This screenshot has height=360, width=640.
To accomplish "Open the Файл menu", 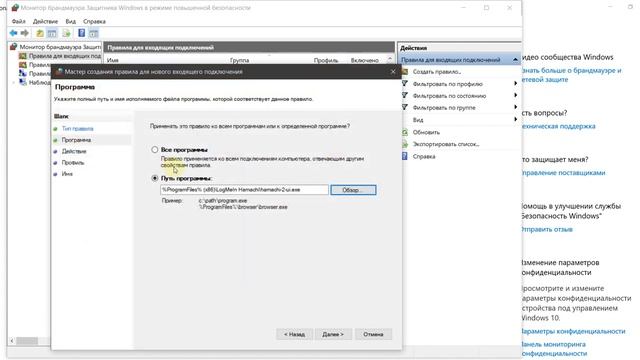I will click(18, 21).
